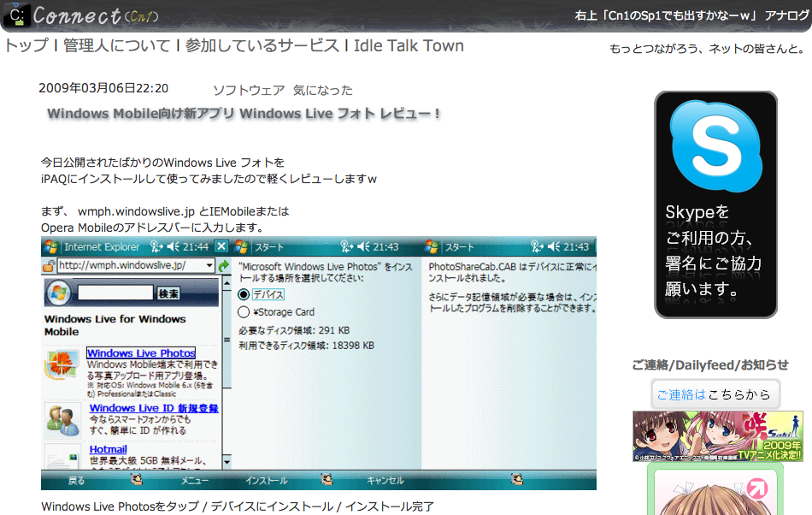This screenshot has height=515, width=812.
Task: Click the 戻る softkey
Action: (76, 481)
